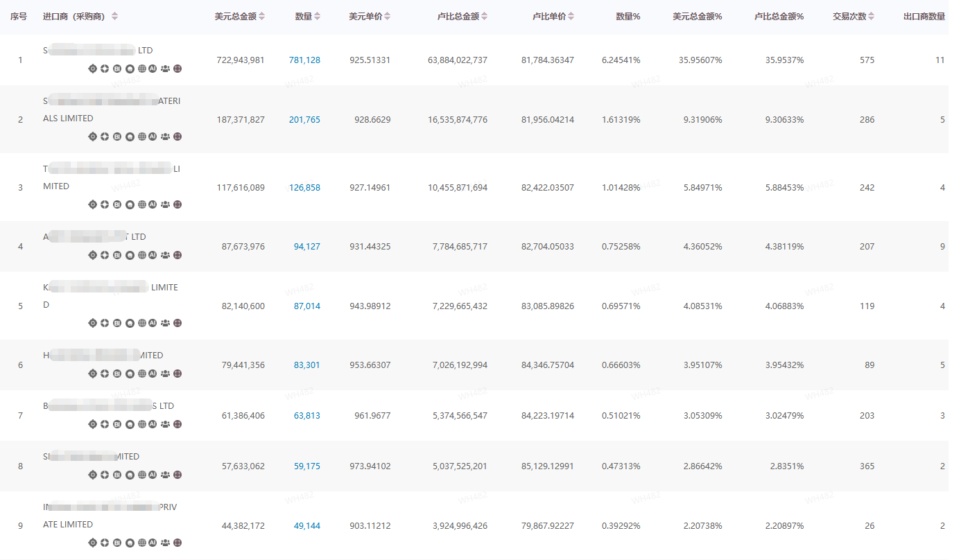Click the chat bubble icon in row 6
Screen dimensions: 961x560
(x=130, y=374)
